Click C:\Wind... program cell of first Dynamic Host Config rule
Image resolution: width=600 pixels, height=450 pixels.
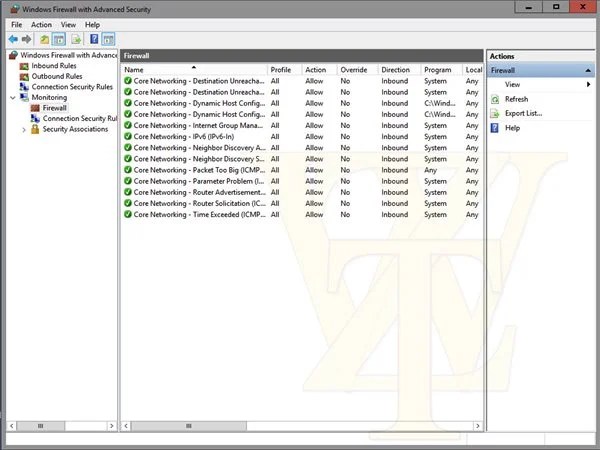pyautogui.click(x=440, y=103)
